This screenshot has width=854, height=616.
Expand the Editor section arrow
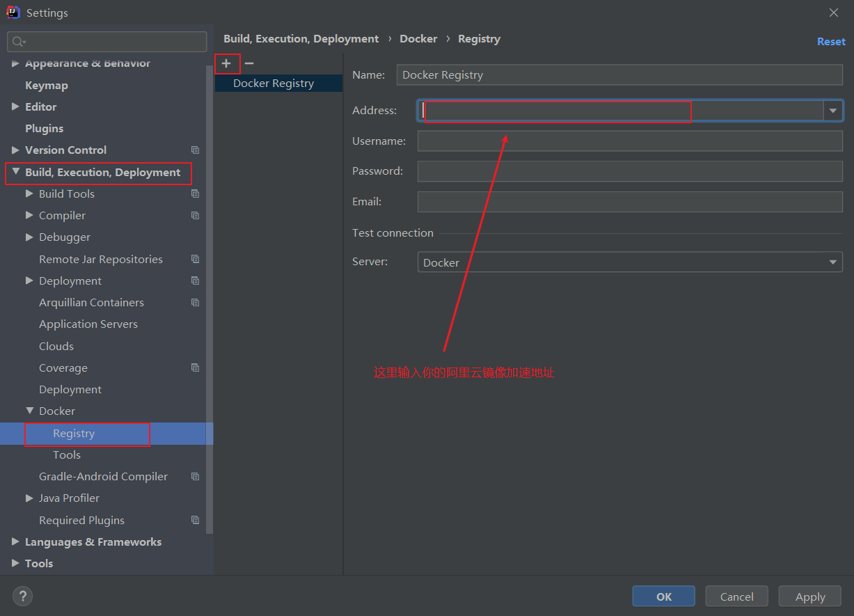pos(15,106)
